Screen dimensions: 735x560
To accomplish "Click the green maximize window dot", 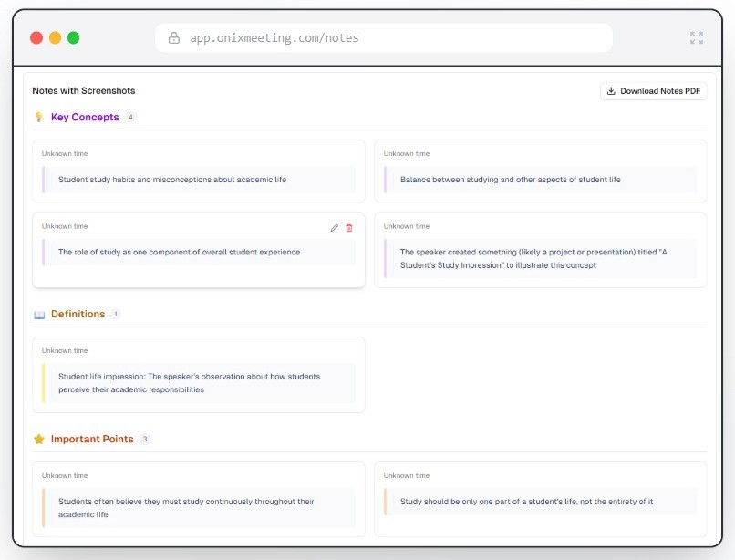I will coord(74,37).
